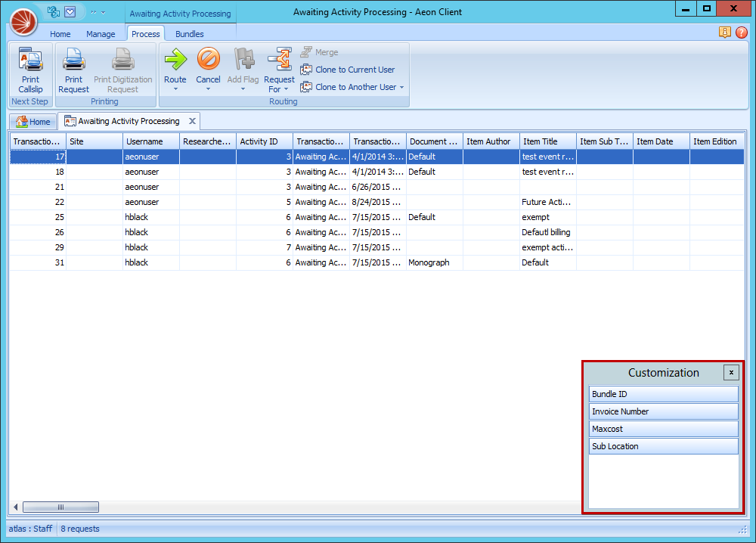The image size is (756, 543).
Task: Click the orange Cancel icon
Action: (208, 59)
